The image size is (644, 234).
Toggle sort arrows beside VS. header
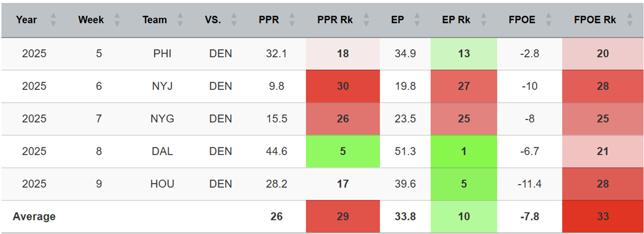click(x=233, y=20)
